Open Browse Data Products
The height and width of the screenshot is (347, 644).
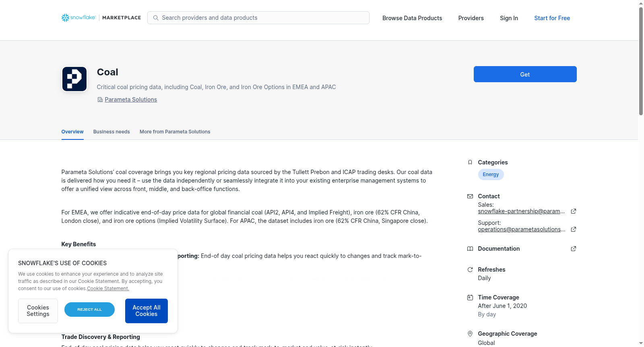[412, 18]
